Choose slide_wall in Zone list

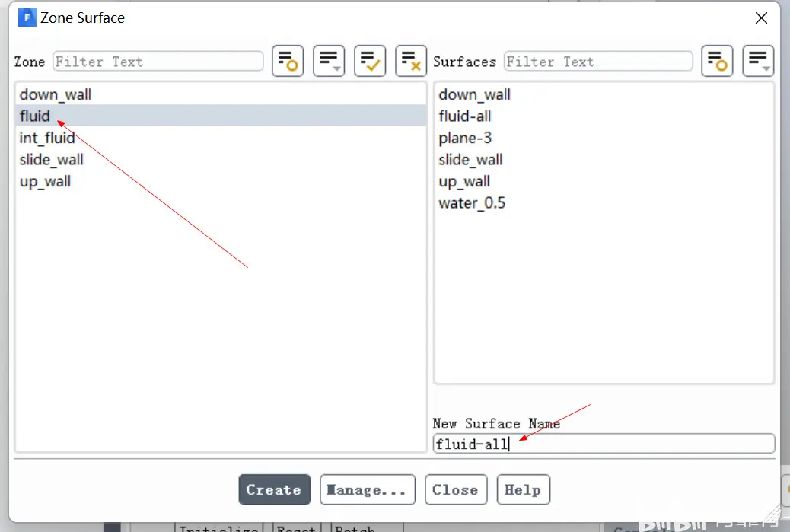tap(221, 159)
